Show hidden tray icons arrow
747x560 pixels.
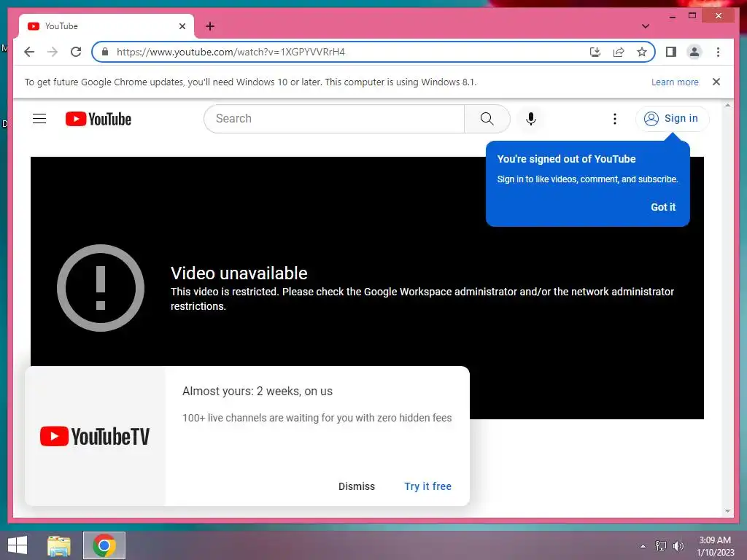coord(643,546)
